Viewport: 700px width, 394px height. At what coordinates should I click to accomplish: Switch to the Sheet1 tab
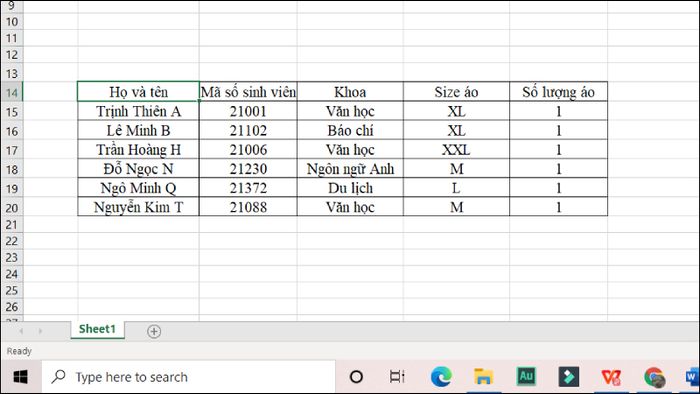pyautogui.click(x=97, y=329)
